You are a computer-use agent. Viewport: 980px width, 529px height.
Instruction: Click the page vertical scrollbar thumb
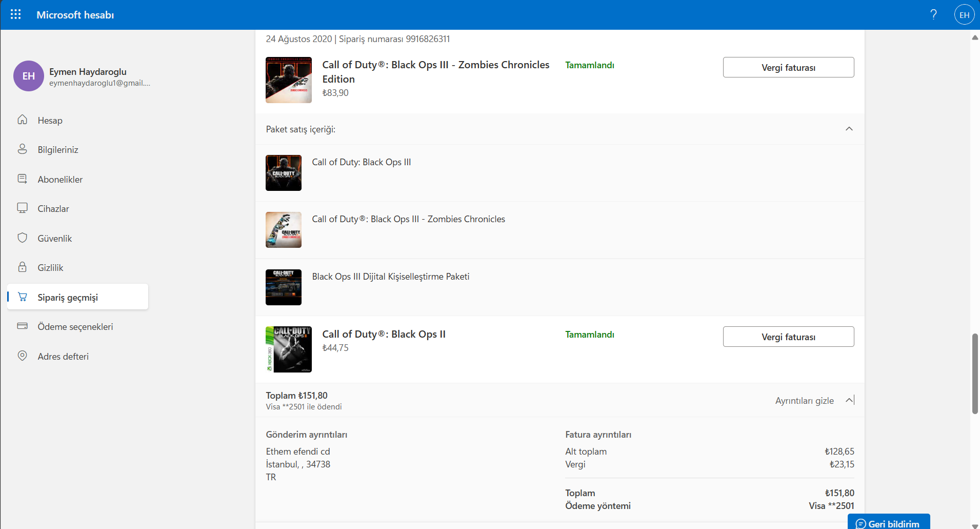[975, 374]
